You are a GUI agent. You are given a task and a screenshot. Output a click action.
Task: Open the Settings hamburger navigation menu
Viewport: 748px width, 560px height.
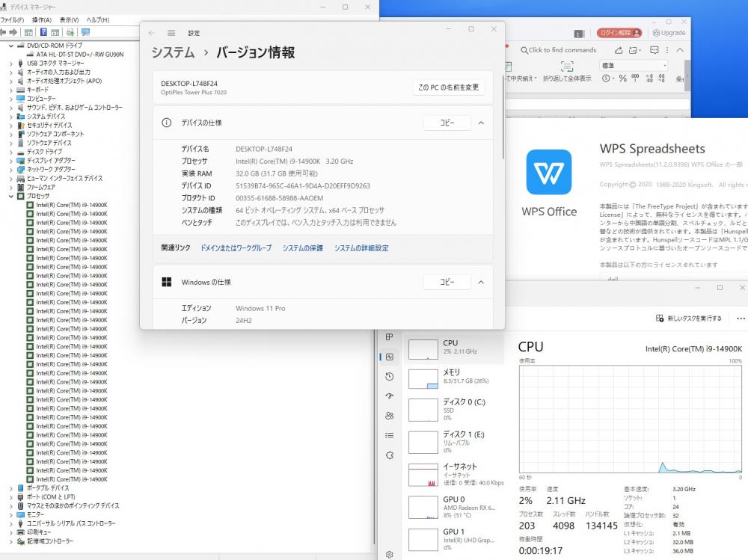pos(171,33)
